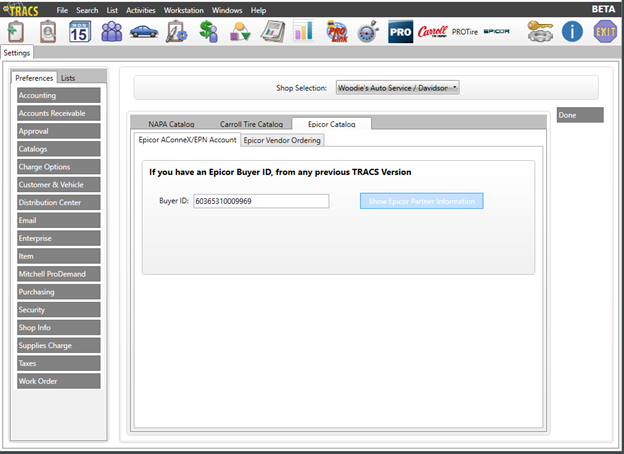This screenshot has height=454, width=624.
Task: Open Item preferences
Action: pos(58,256)
